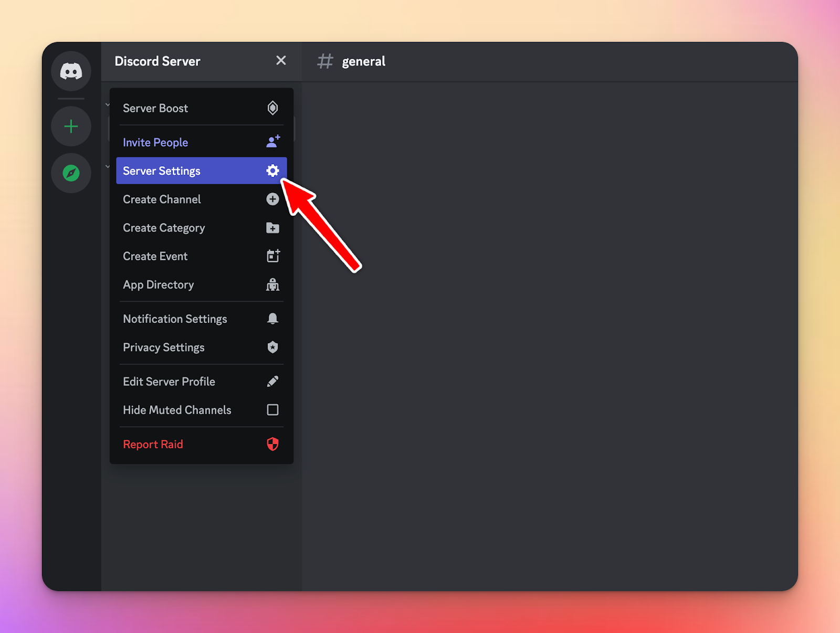Screen dimensions: 840x633
Task: Click the Edit Server Profile pencil icon
Action: pos(272,382)
